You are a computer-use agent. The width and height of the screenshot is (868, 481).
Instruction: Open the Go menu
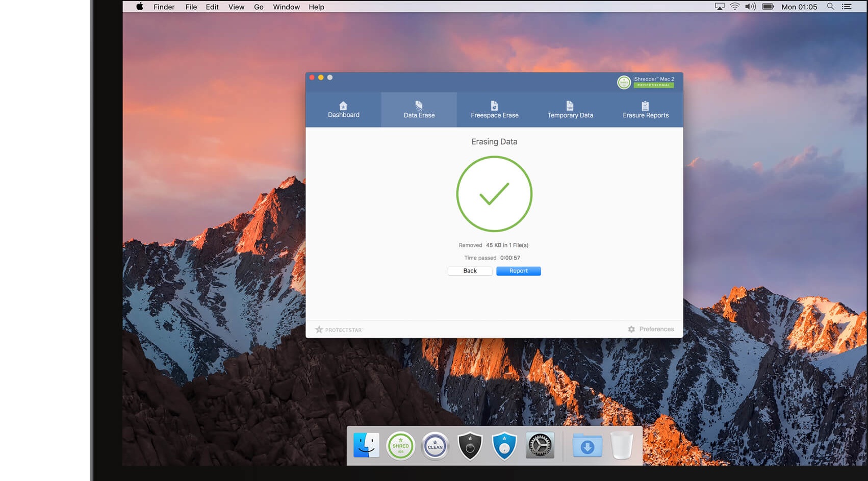tap(259, 7)
